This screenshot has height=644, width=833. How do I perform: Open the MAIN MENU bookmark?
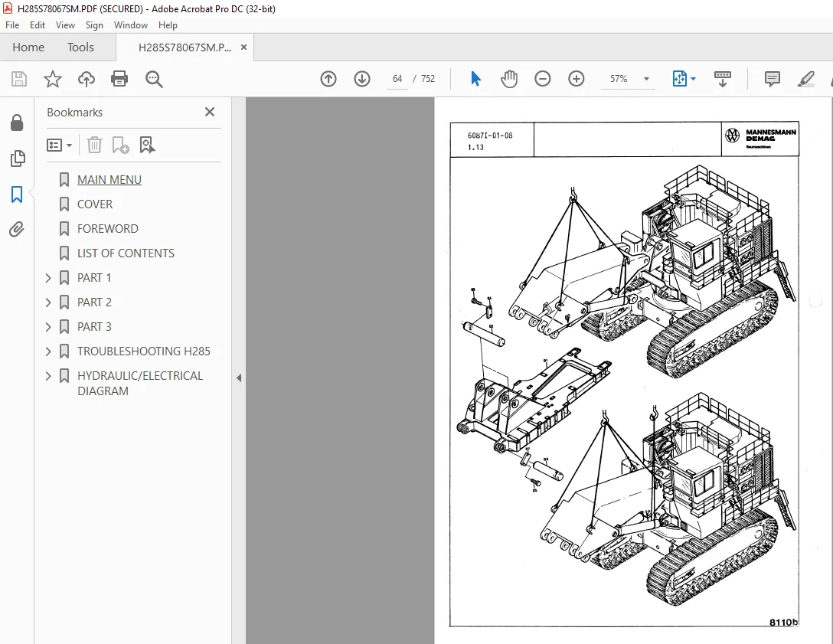(x=109, y=180)
